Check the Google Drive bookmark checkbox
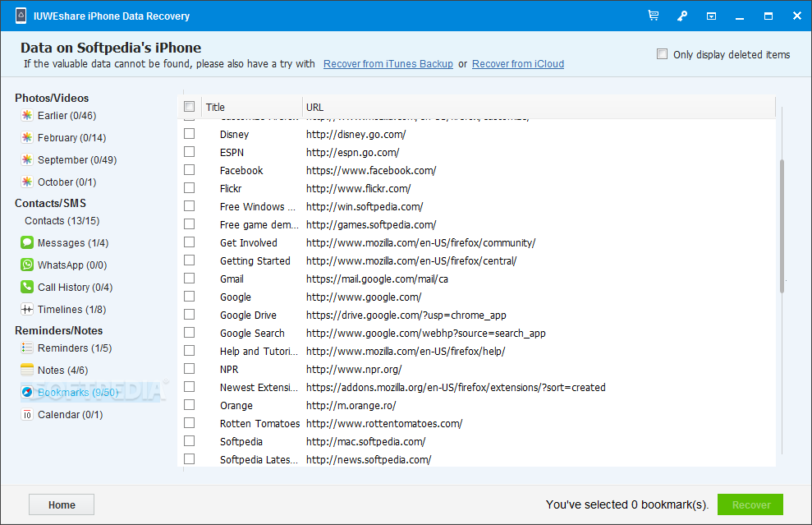 190,315
